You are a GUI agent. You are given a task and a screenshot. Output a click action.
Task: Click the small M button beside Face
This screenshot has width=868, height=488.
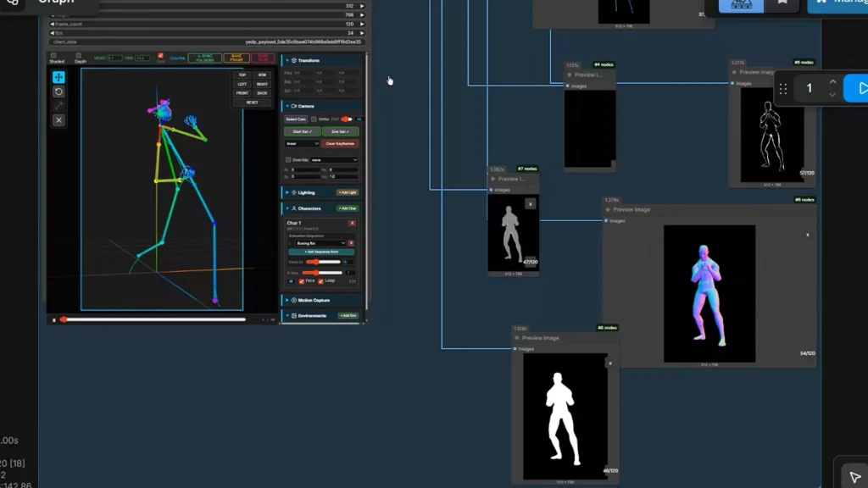click(x=292, y=281)
